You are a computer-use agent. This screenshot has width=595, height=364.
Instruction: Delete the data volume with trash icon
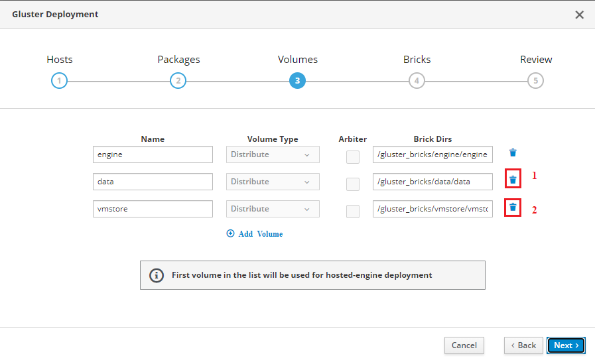tap(513, 180)
